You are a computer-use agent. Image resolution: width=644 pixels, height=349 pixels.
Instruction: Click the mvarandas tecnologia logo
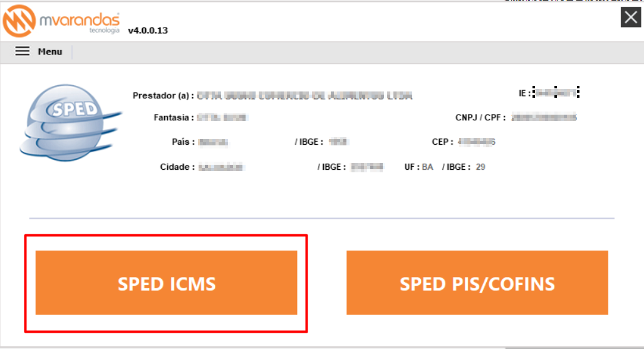click(x=61, y=21)
